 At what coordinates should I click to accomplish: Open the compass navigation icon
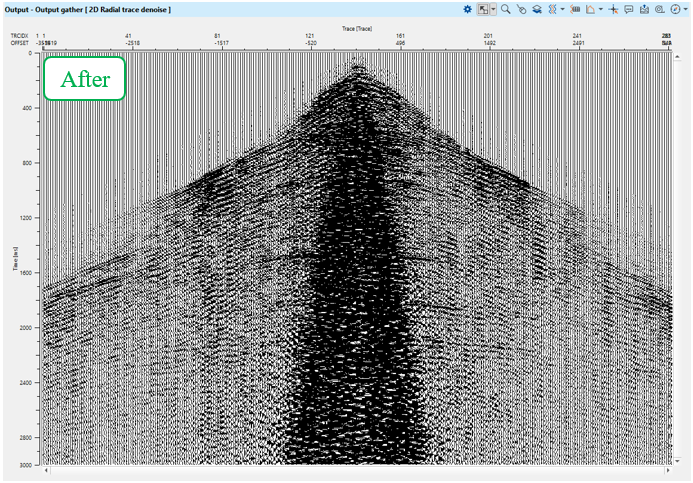point(675,9)
